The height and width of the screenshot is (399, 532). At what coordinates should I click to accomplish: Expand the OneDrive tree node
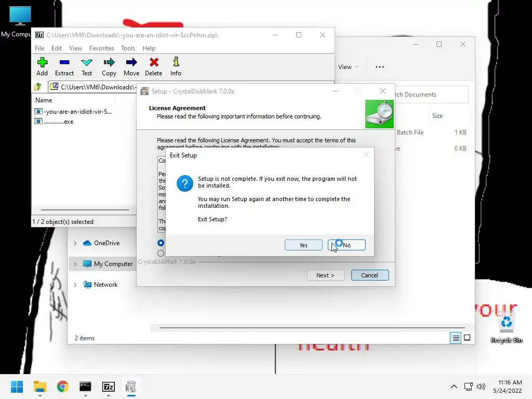pyautogui.click(x=75, y=243)
